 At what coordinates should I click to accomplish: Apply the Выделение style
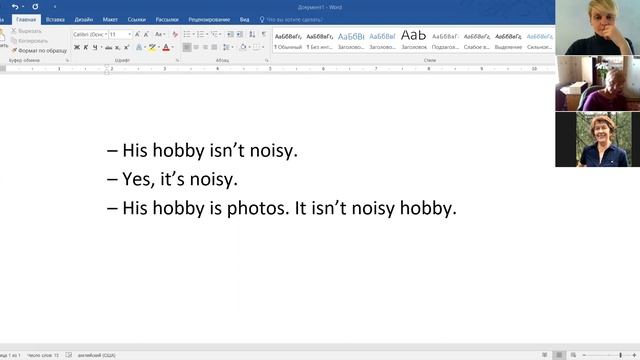[508, 41]
